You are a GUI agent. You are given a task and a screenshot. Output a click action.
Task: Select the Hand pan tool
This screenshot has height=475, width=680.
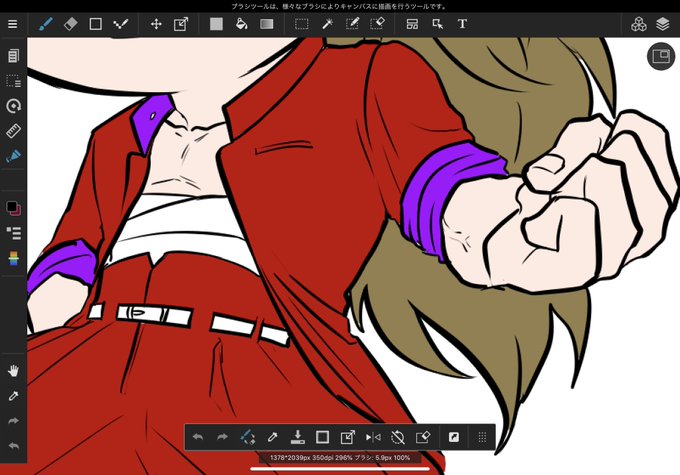pos(13,371)
